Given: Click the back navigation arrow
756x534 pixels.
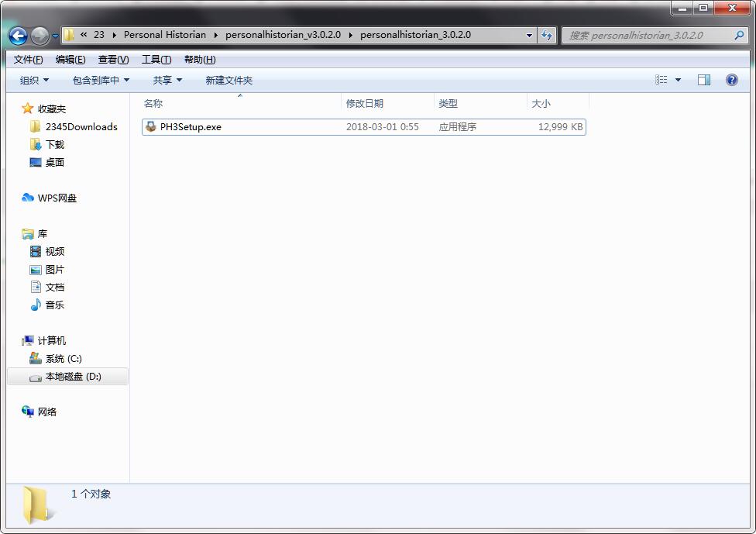Looking at the screenshot, I should coord(17,35).
